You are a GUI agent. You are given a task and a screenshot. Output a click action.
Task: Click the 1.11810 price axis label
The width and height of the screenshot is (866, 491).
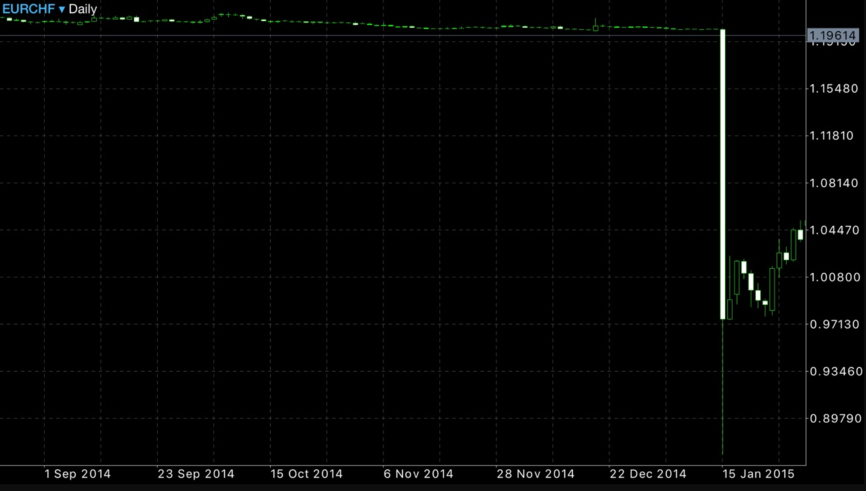[x=834, y=135]
